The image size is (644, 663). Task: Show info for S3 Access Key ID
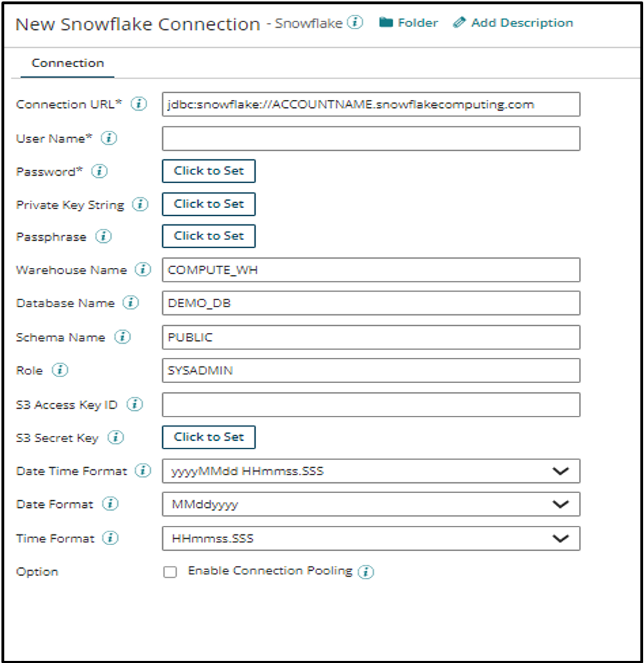pos(134,405)
